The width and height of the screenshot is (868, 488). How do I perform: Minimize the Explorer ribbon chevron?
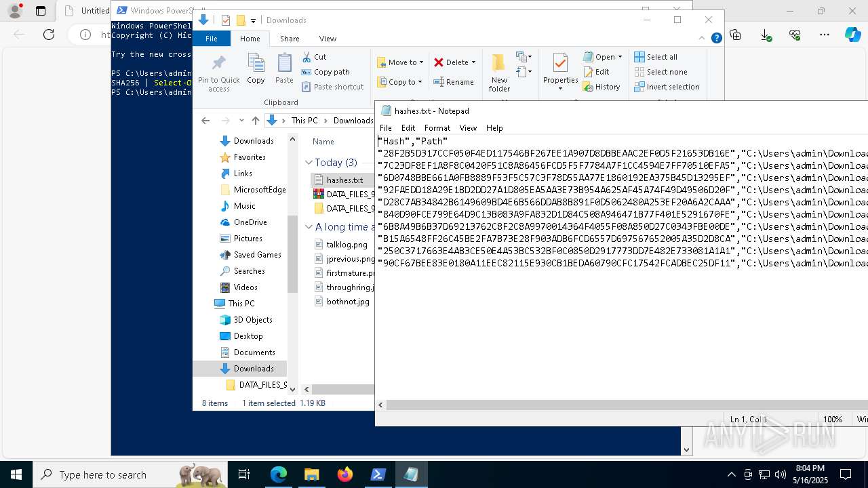[x=703, y=39]
